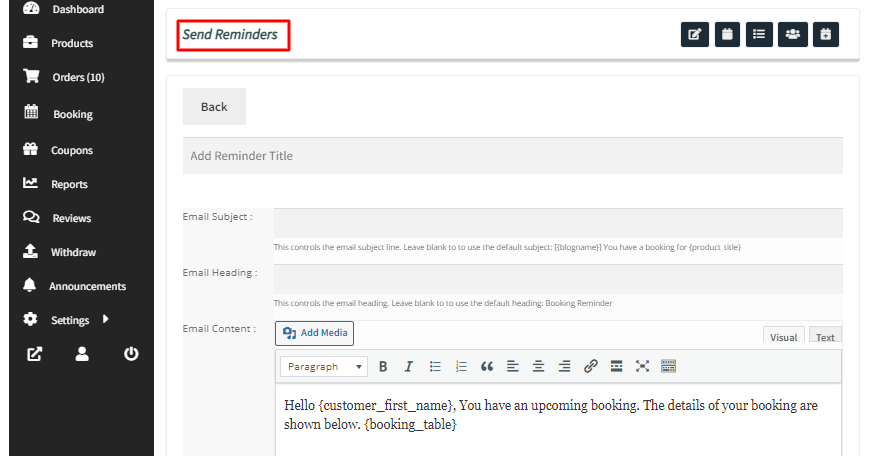The image size is (883, 456).
Task: Expand the Settings submenu arrow
Action: 105,319
